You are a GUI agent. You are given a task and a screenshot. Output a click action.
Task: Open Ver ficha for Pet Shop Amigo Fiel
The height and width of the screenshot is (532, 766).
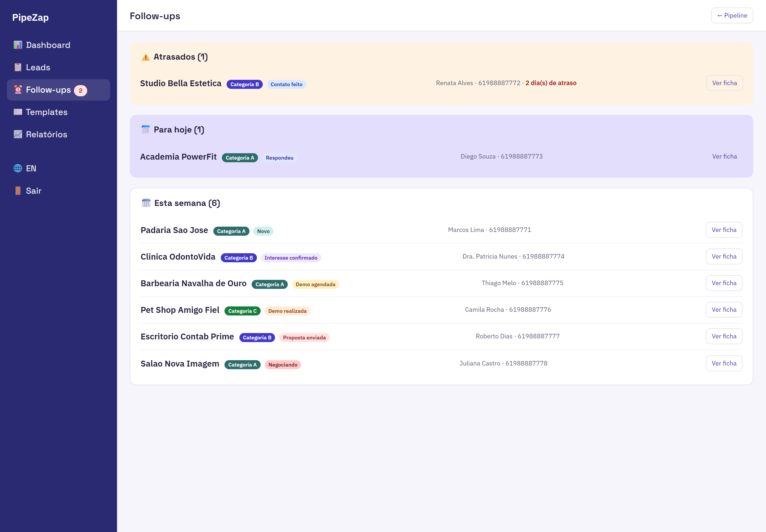tap(724, 310)
